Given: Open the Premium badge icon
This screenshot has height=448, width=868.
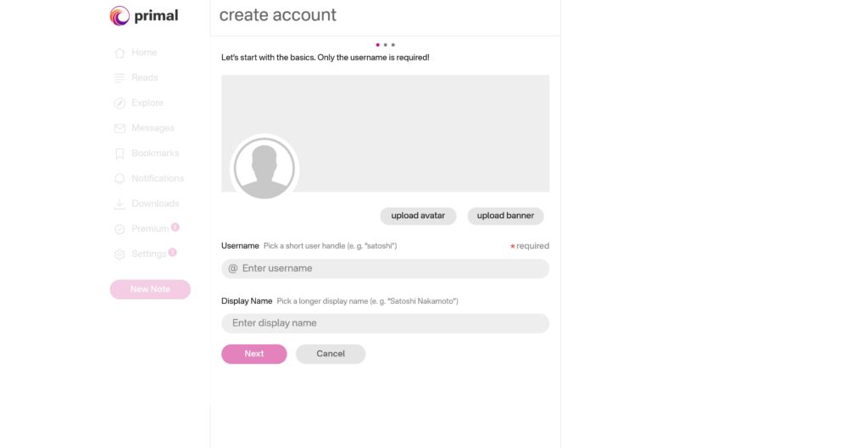Looking at the screenshot, I should point(120,229).
